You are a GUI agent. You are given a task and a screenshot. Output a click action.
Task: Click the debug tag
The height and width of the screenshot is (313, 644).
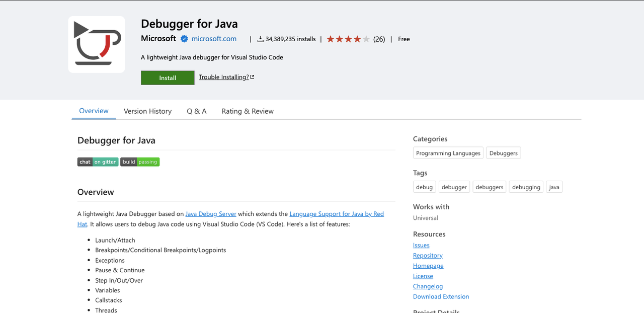coord(424,187)
